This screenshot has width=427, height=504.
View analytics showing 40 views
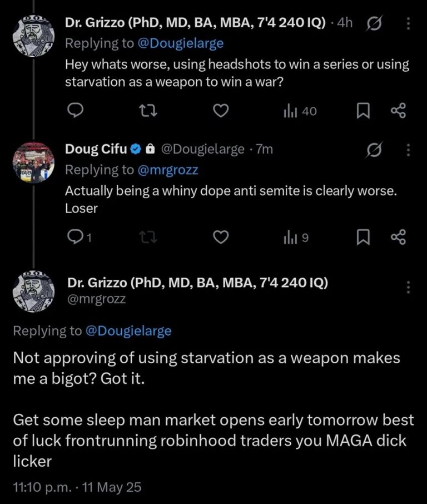300,111
